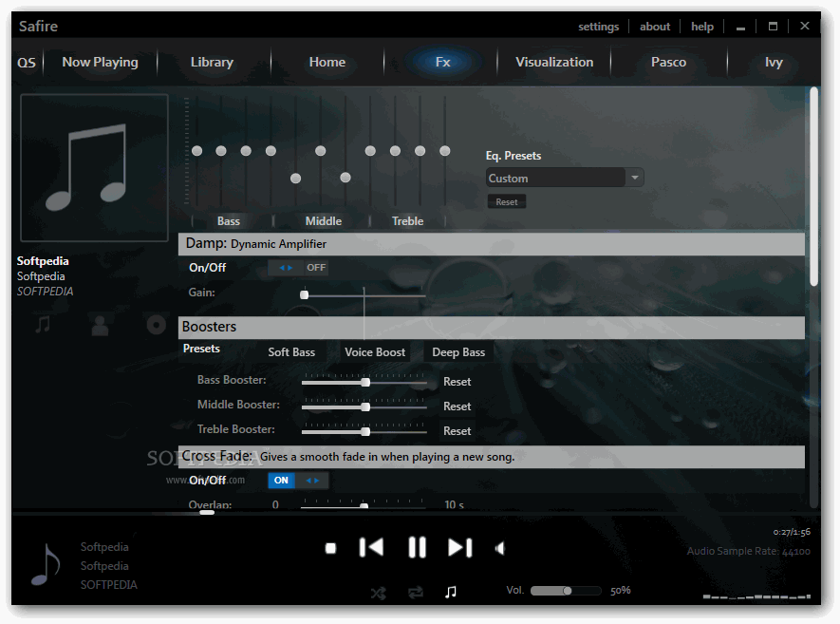Maximize the Safire window

coord(773,27)
